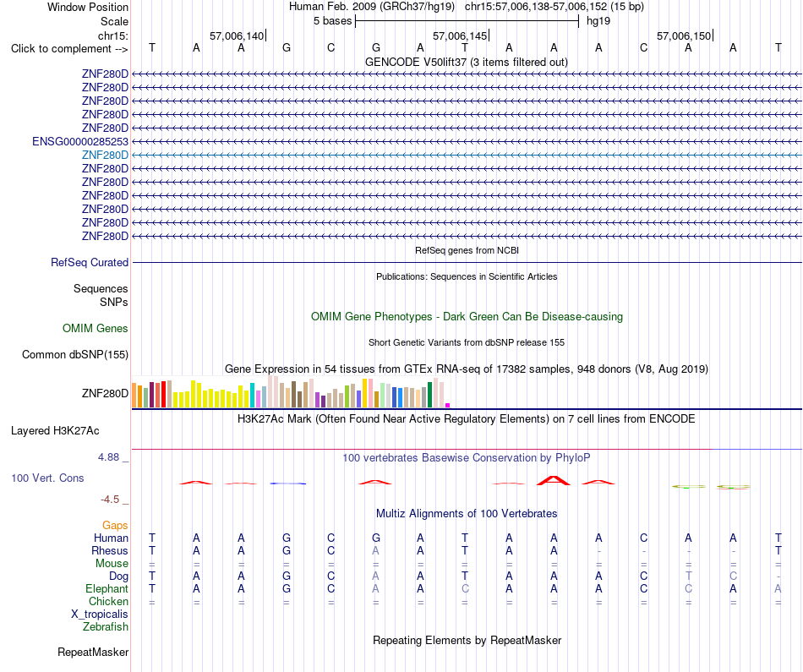Click the ENSG00000285253 gene label
The width and height of the screenshot is (803, 672).
point(80,141)
